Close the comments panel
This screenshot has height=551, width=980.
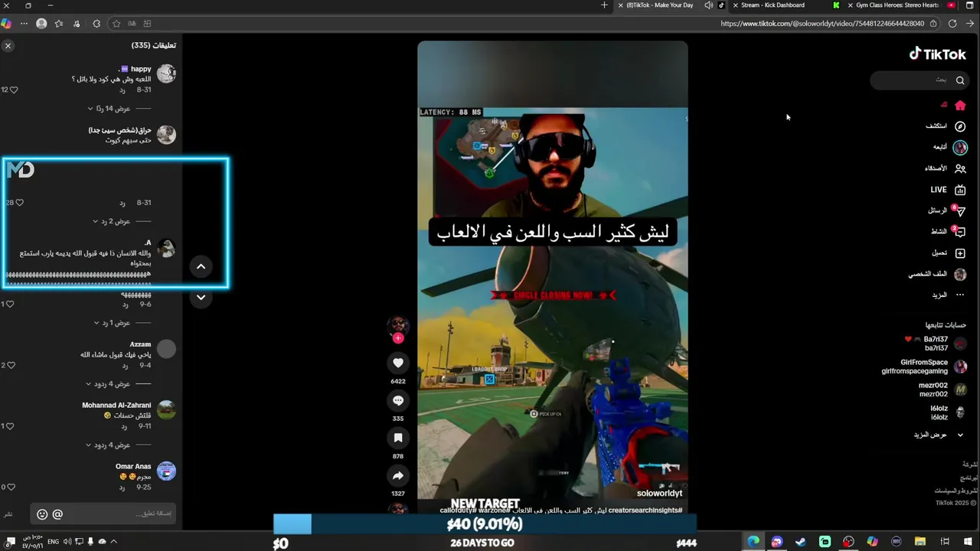point(8,46)
